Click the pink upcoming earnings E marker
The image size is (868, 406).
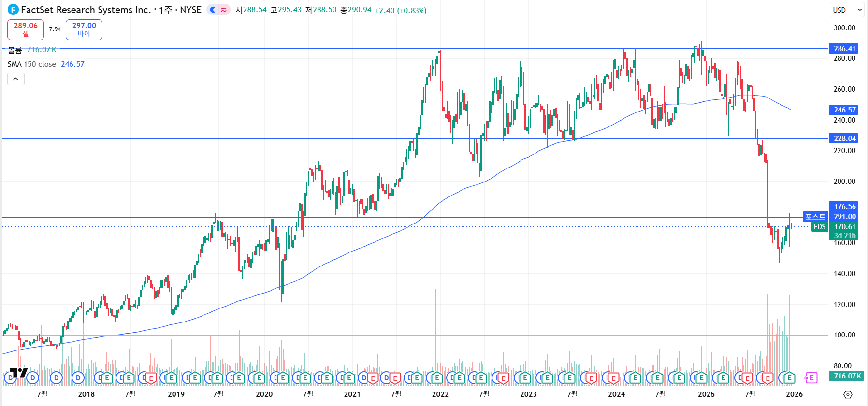[811, 378]
